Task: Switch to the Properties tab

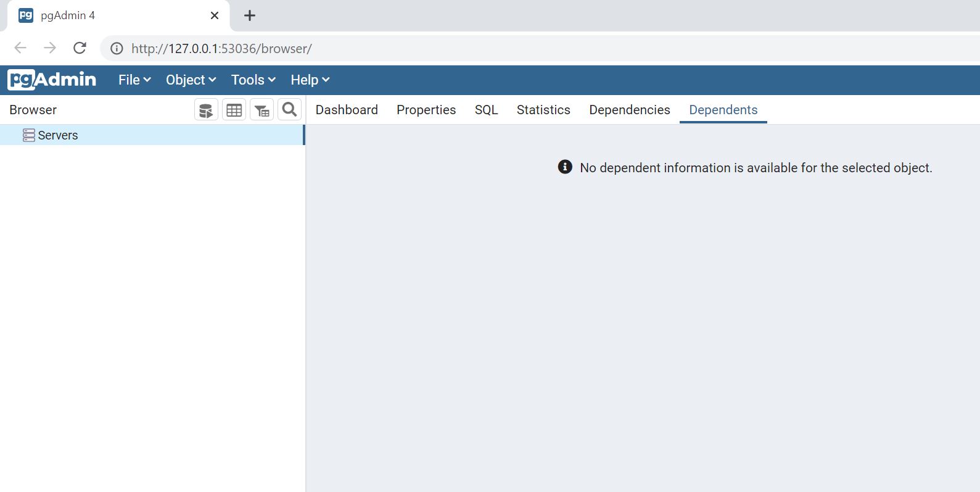Action: pyautogui.click(x=426, y=110)
